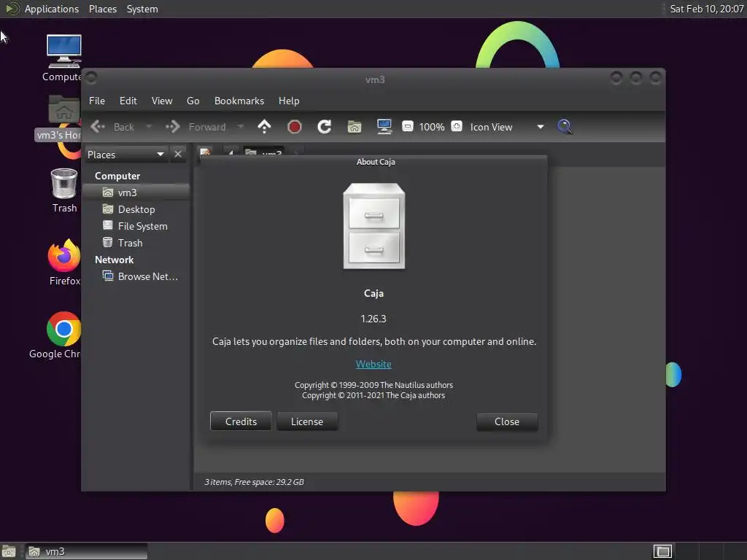
Task: Select Trash in the Places sidebar
Action: 136,243
